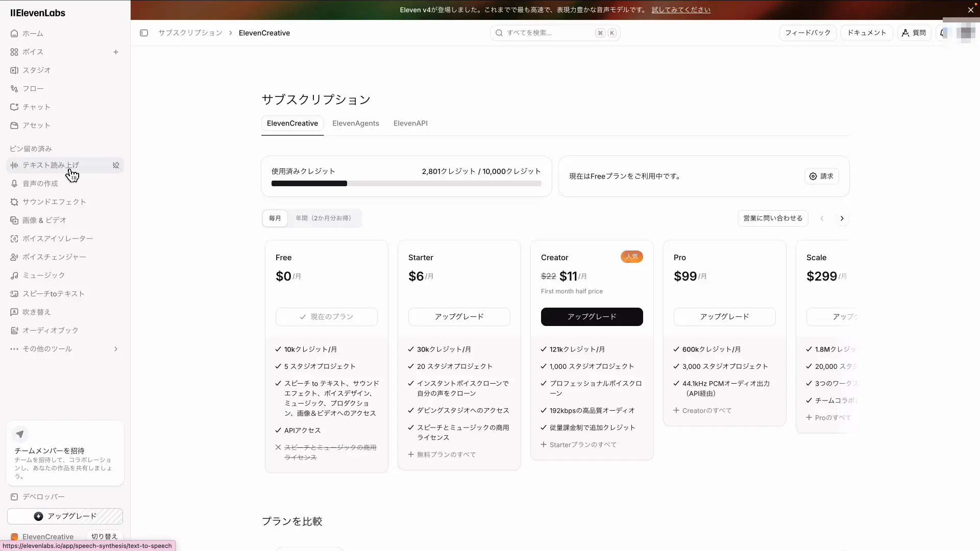Open フロー in the sidebar

point(65,89)
